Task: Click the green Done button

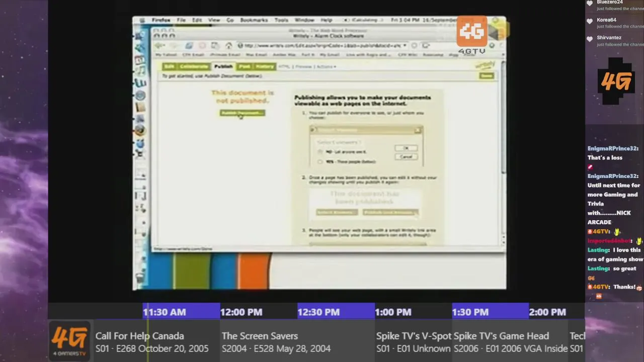Action: click(x=487, y=75)
